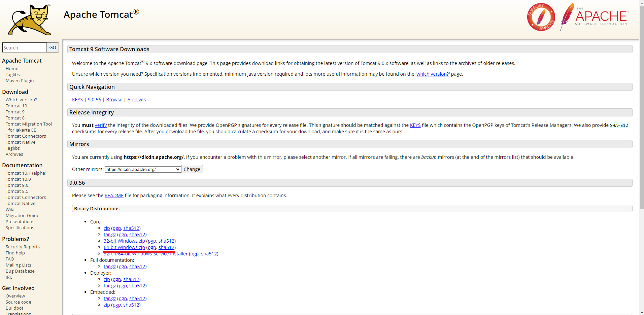Open Overview under Get Involved
The width and height of the screenshot is (644, 315).
[x=15, y=296]
